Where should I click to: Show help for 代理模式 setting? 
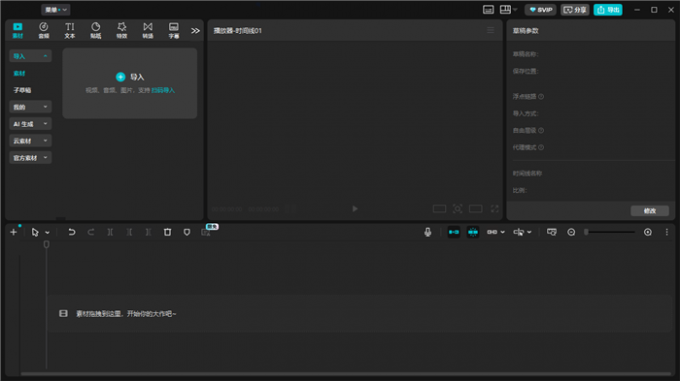[x=541, y=147]
